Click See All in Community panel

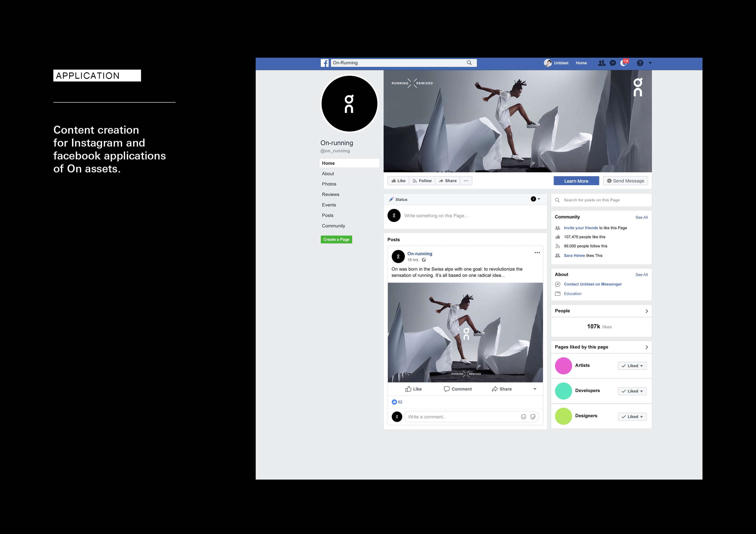[x=641, y=218]
